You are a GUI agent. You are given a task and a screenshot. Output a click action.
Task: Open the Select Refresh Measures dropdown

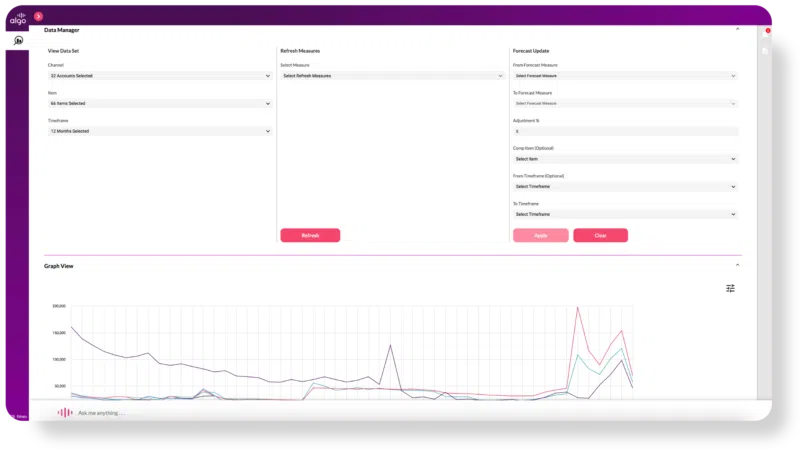[x=392, y=75]
